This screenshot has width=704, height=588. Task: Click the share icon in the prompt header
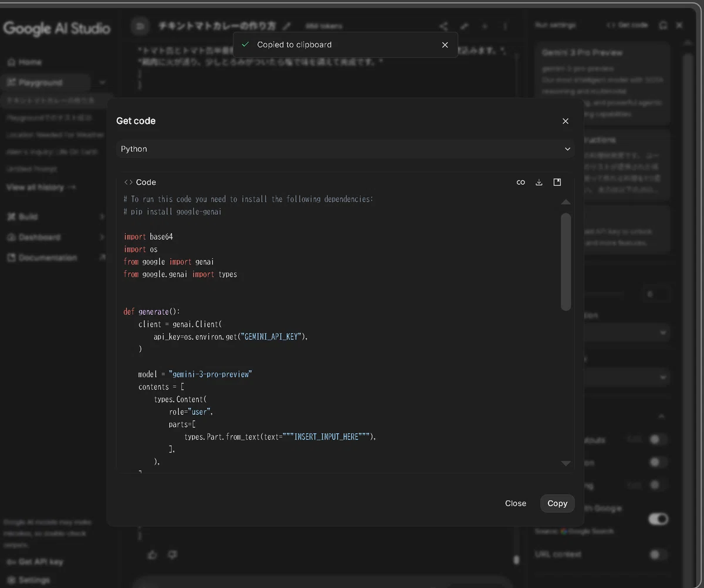444,26
